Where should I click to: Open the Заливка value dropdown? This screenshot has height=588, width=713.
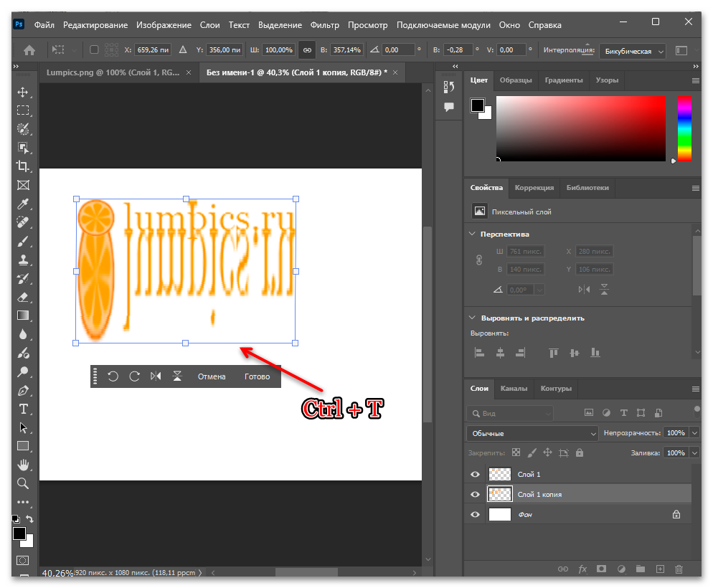point(695,452)
